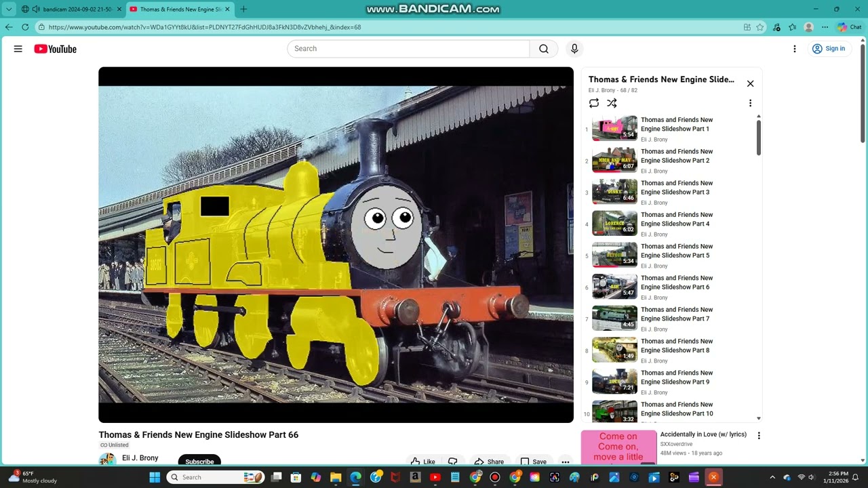868x488 pixels.
Task: Start voice search with microphone icon
Action: [x=574, y=49]
